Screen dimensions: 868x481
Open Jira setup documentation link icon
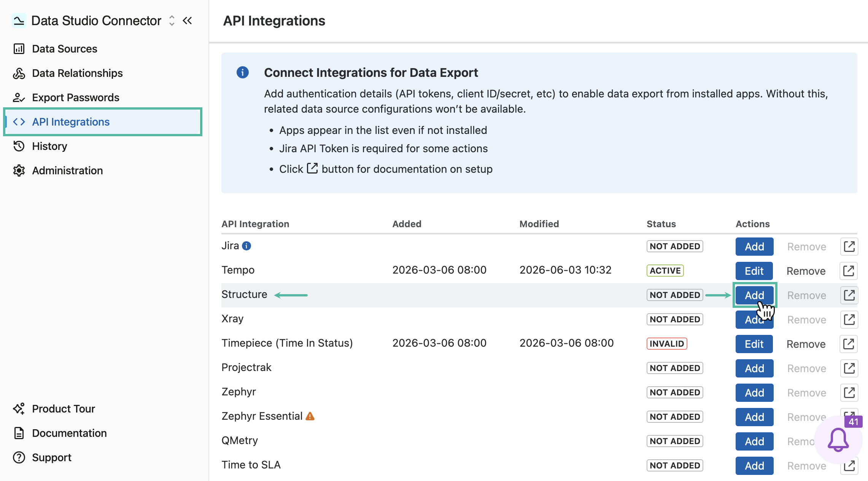(849, 247)
